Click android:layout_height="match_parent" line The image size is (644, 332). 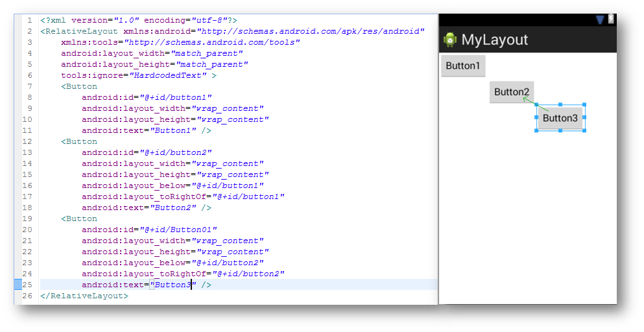154,64
